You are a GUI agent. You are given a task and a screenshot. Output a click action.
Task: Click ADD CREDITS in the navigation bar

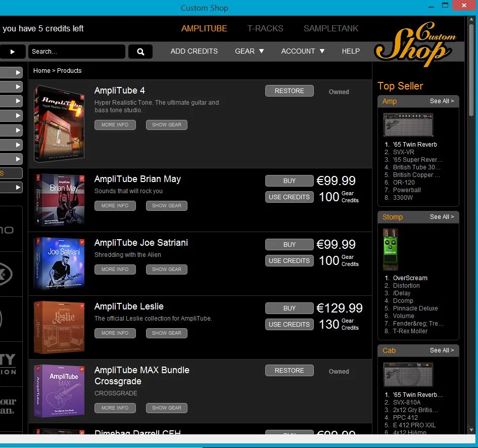194,51
